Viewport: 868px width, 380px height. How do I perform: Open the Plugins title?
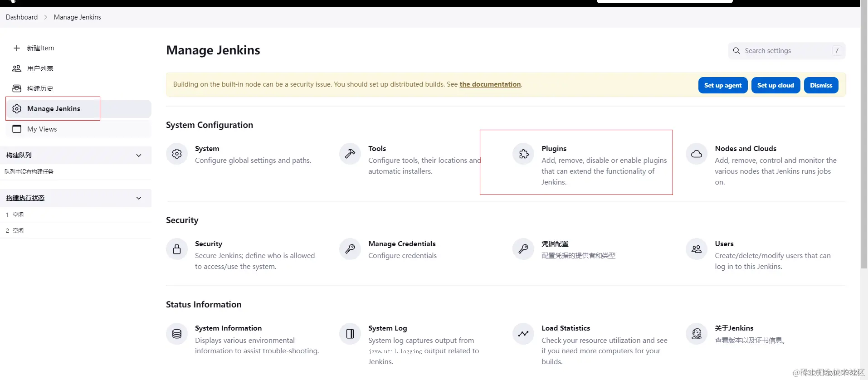(x=554, y=149)
